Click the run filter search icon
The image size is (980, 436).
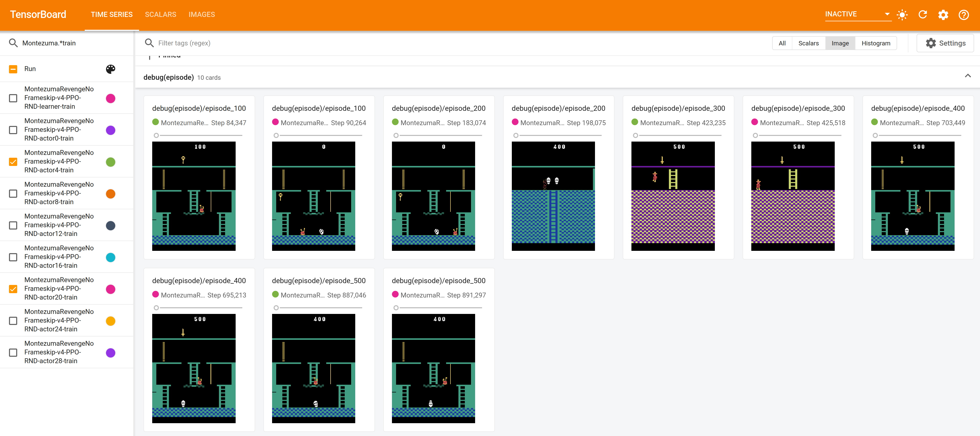click(x=13, y=43)
